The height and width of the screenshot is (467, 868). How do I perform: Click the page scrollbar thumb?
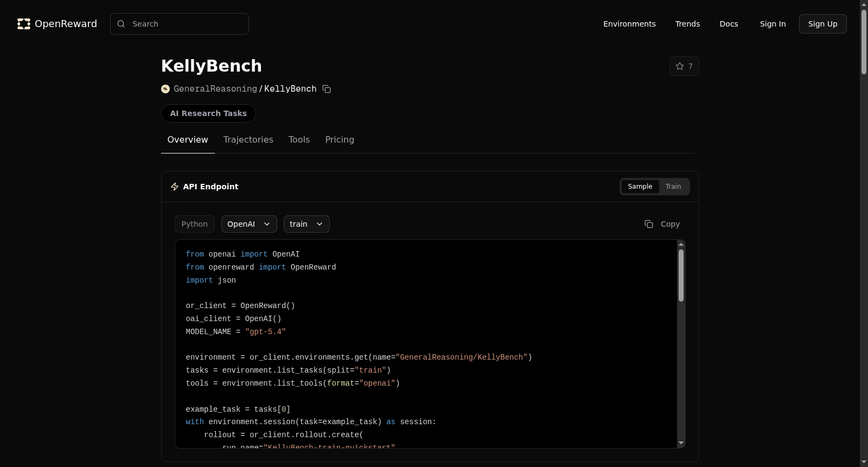pyautogui.click(x=864, y=41)
